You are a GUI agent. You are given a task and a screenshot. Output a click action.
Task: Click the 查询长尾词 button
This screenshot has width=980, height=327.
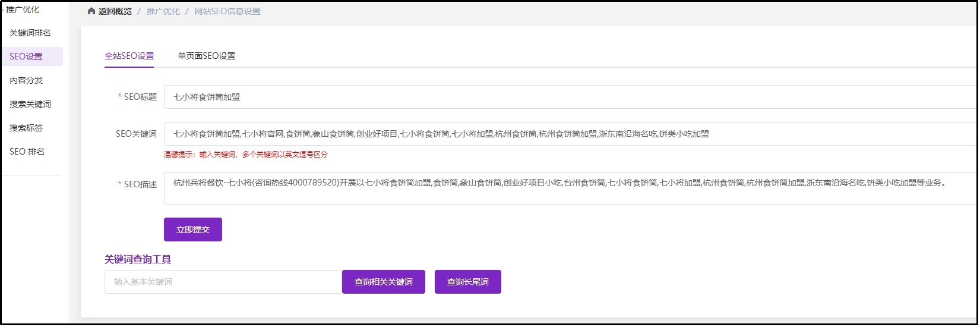point(468,282)
